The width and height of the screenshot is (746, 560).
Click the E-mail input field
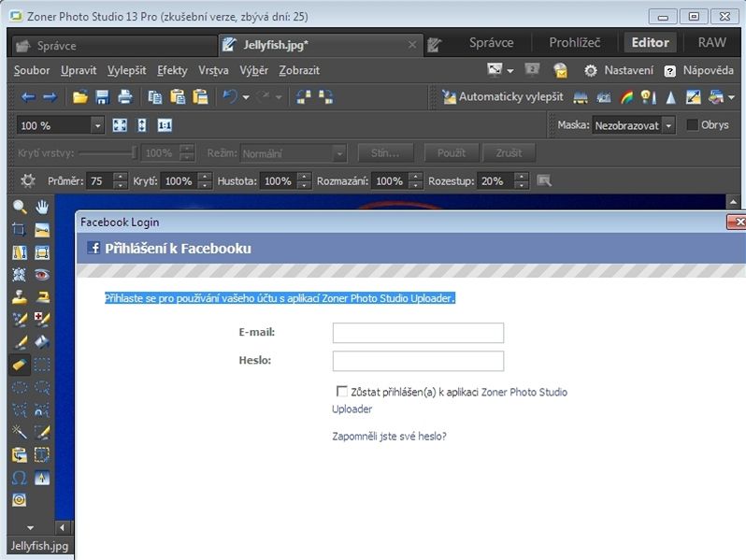418,333
